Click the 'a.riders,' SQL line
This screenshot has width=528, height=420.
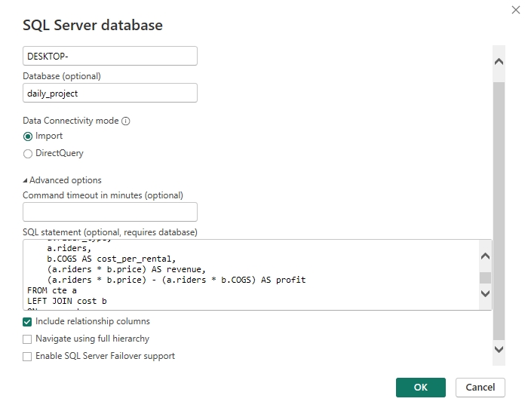(69, 248)
